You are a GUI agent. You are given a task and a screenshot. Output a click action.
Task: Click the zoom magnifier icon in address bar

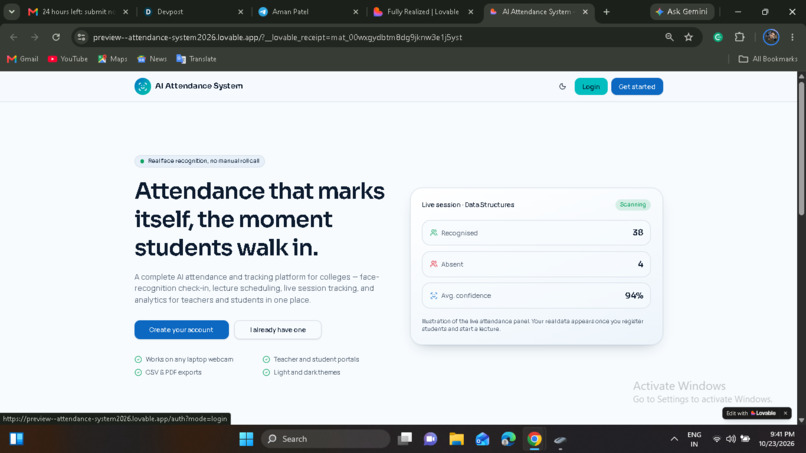(669, 37)
